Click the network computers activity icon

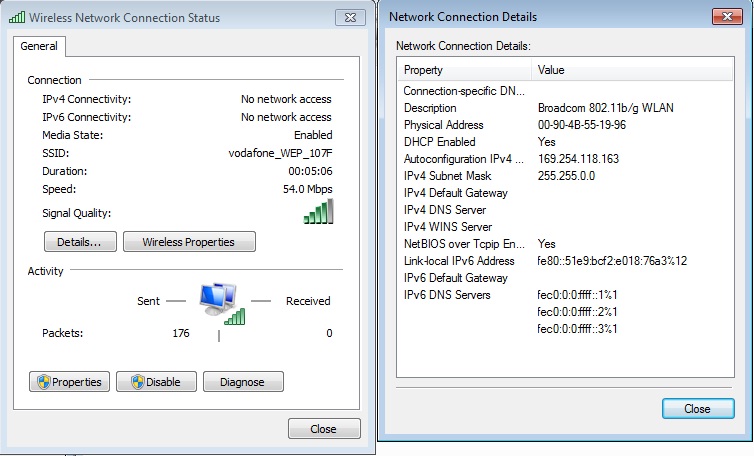pos(222,304)
